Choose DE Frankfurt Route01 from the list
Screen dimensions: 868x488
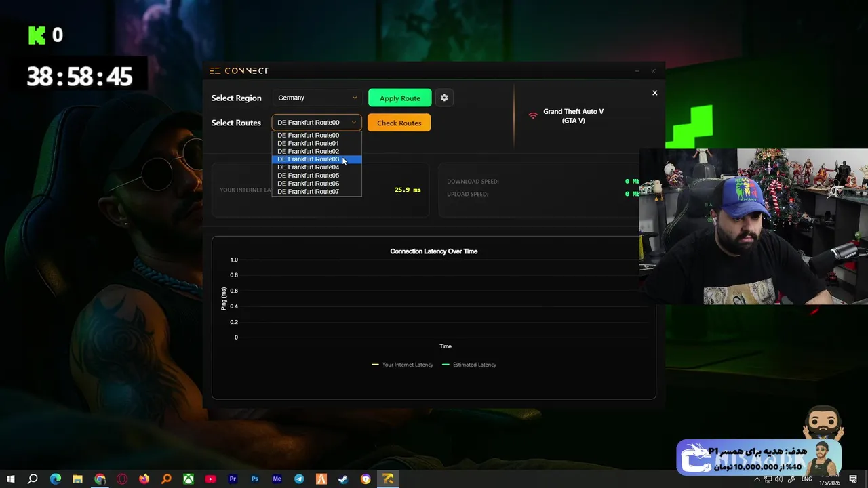tap(317, 144)
